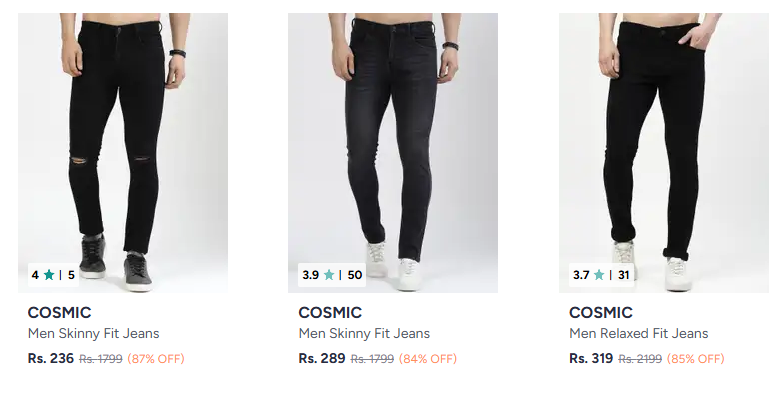
Task: Click the 85% OFF discount label
Action: coord(695,359)
